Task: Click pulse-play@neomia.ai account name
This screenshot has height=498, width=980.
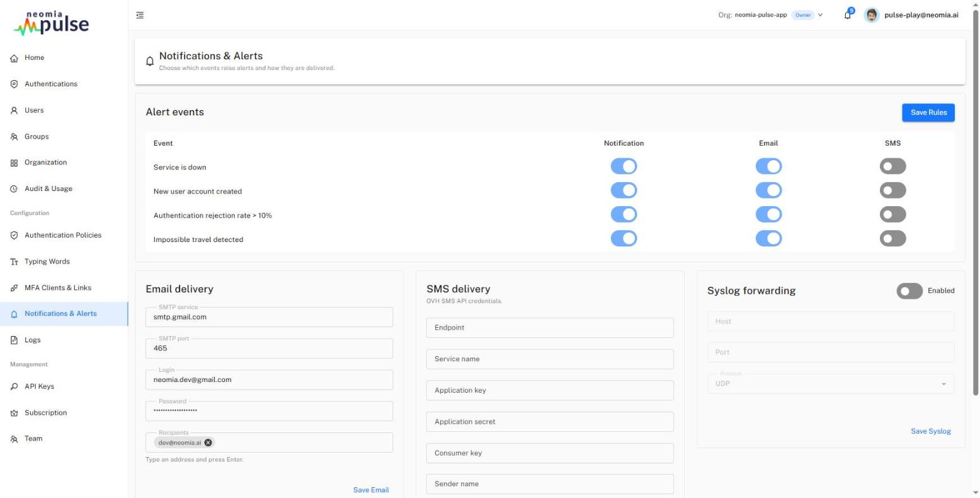Action: tap(921, 15)
